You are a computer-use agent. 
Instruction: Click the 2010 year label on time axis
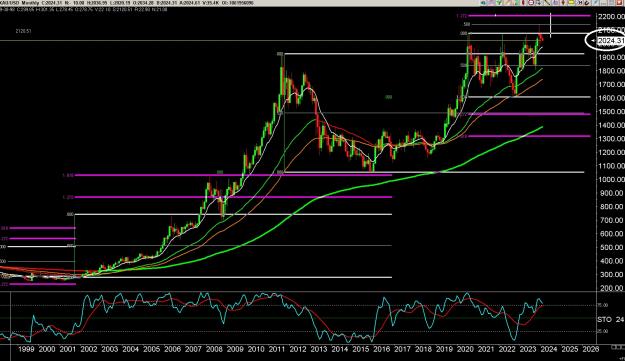click(256, 349)
